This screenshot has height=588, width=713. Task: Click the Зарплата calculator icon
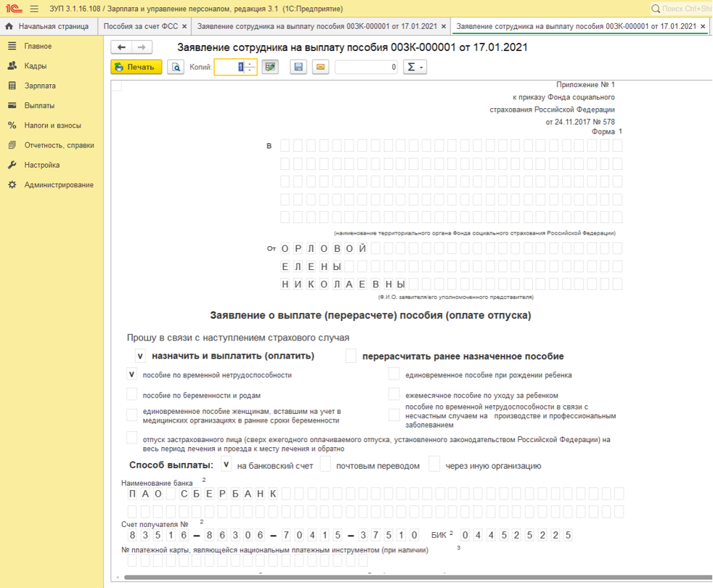click(x=12, y=86)
